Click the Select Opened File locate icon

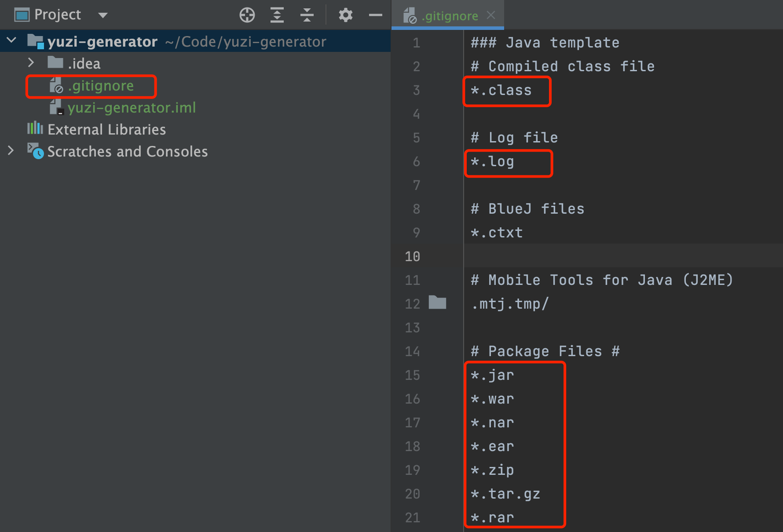[x=247, y=15]
